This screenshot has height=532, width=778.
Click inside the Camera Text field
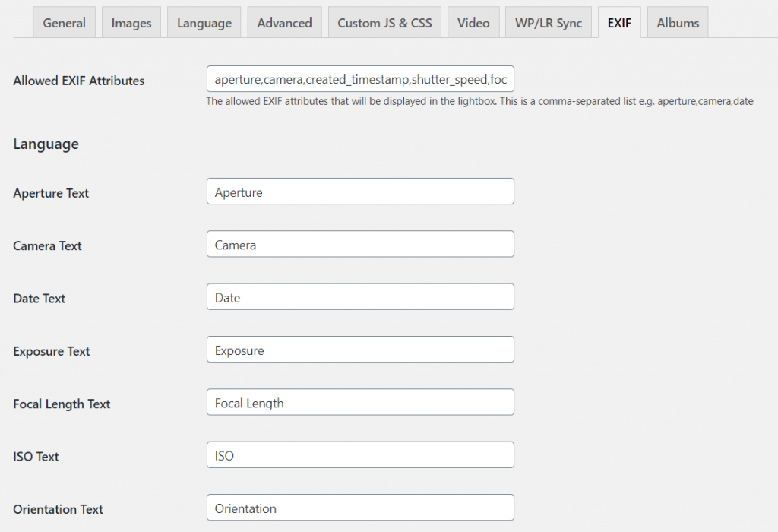pyautogui.click(x=360, y=244)
